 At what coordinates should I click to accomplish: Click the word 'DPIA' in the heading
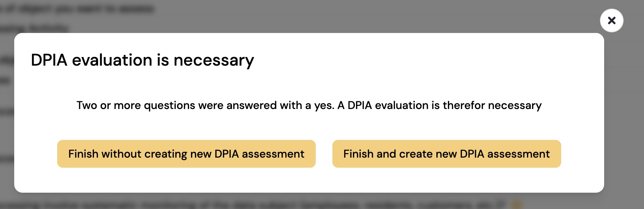[49, 60]
